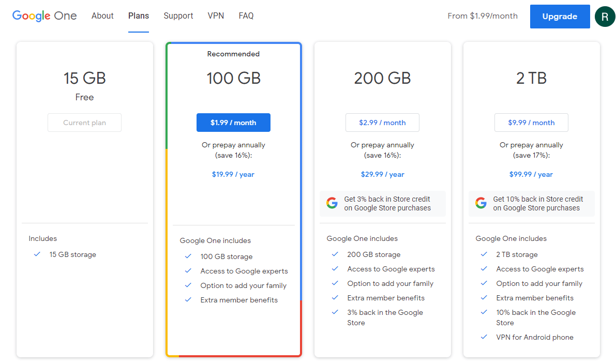The height and width of the screenshot is (364, 616).
Task: Select the $29.99 / year option
Action: tap(382, 174)
